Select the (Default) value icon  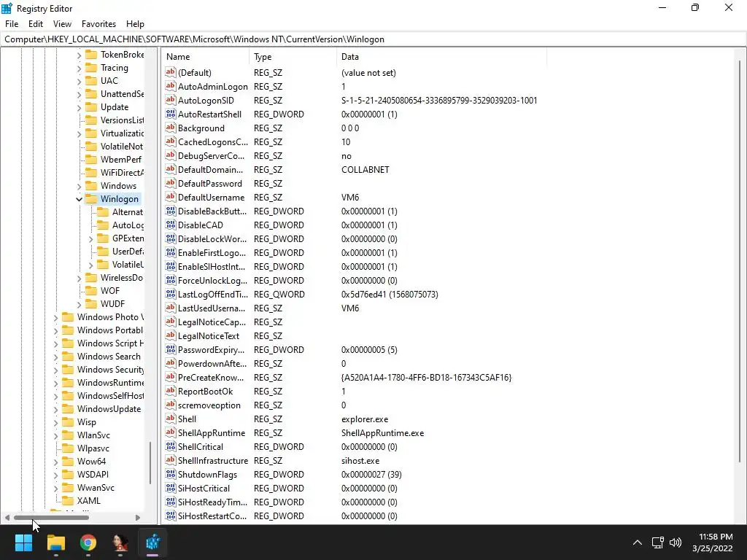tap(171, 72)
